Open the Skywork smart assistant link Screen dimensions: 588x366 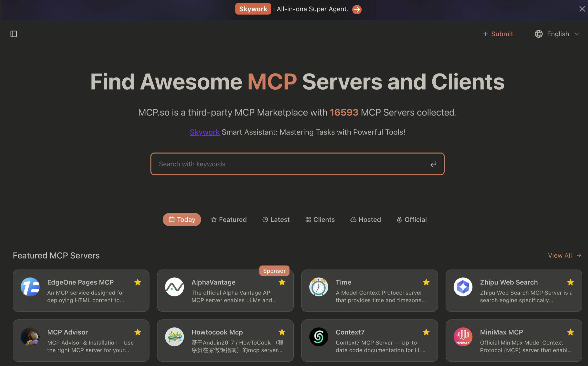(204, 132)
